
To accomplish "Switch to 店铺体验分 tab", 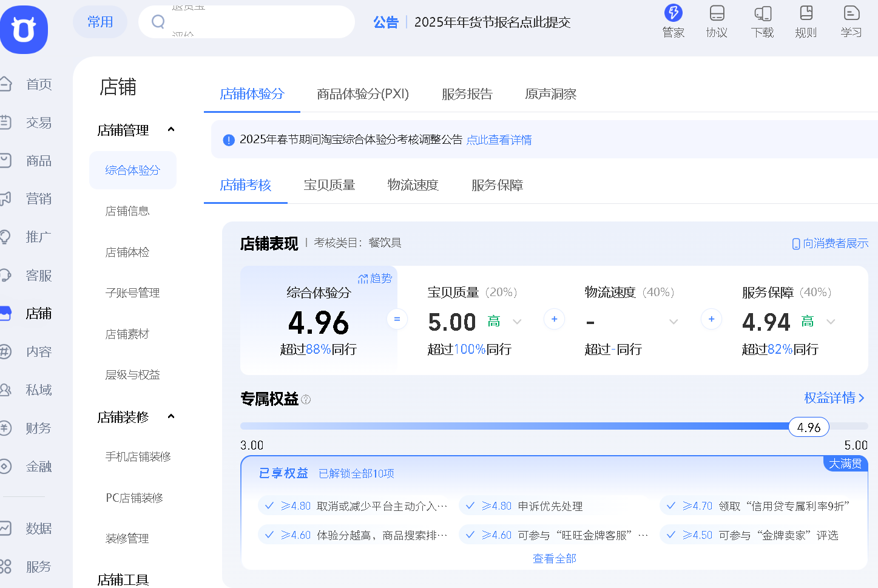I will 252,94.
